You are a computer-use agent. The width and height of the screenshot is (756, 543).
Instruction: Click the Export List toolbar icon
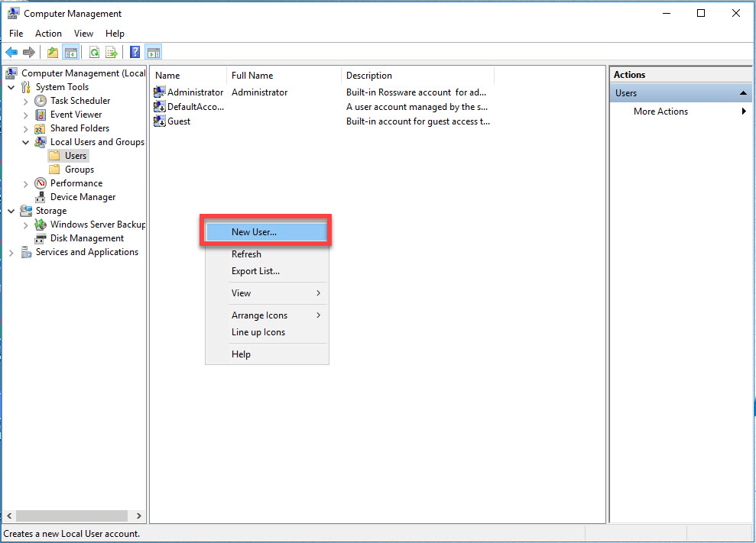[x=112, y=52]
